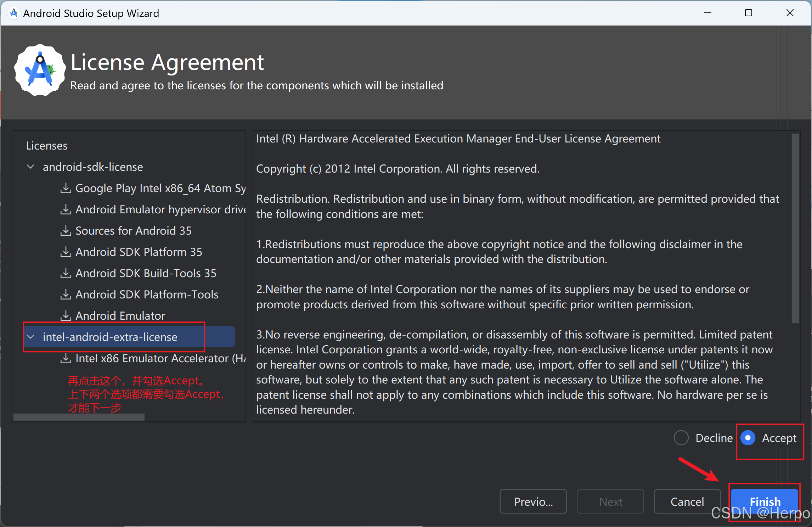Click download icon beside Google Play Intel x86_64
This screenshot has width=812, height=527.
coord(66,188)
